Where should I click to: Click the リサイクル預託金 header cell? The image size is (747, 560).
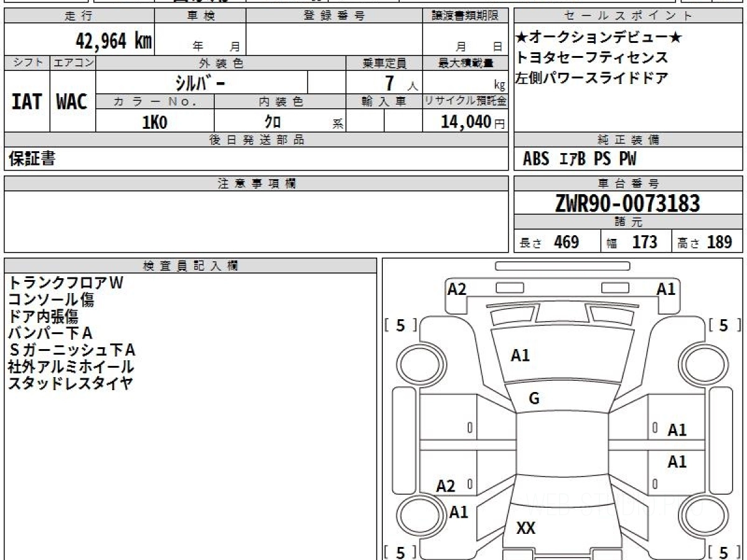[x=465, y=102]
